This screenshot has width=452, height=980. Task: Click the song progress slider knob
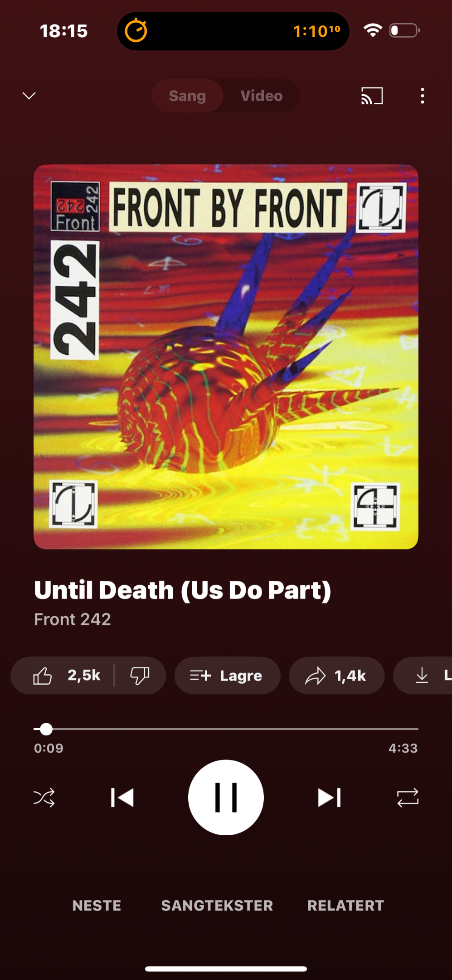[x=46, y=729]
